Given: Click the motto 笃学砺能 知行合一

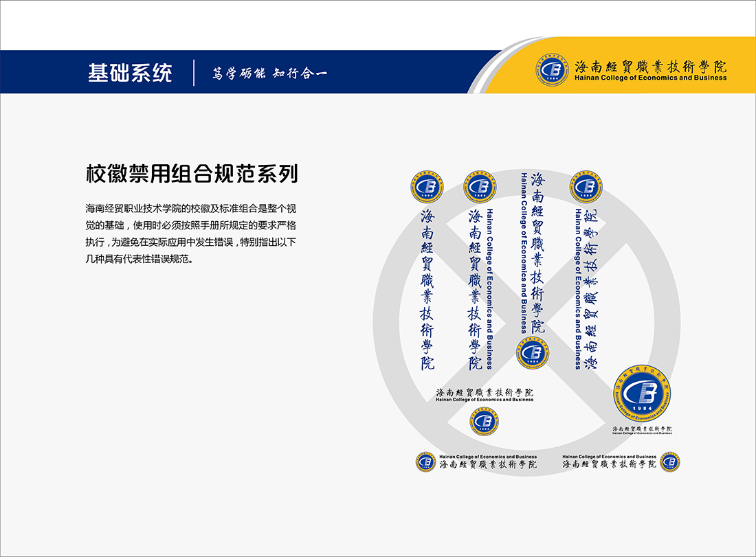Looking at the screenshot, I should click(269, 73).
